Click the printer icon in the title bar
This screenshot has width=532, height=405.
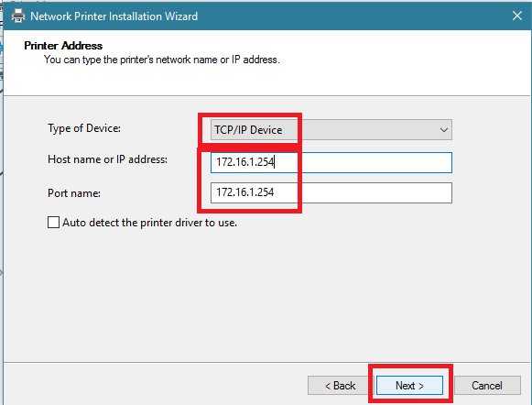click(18, 16)
